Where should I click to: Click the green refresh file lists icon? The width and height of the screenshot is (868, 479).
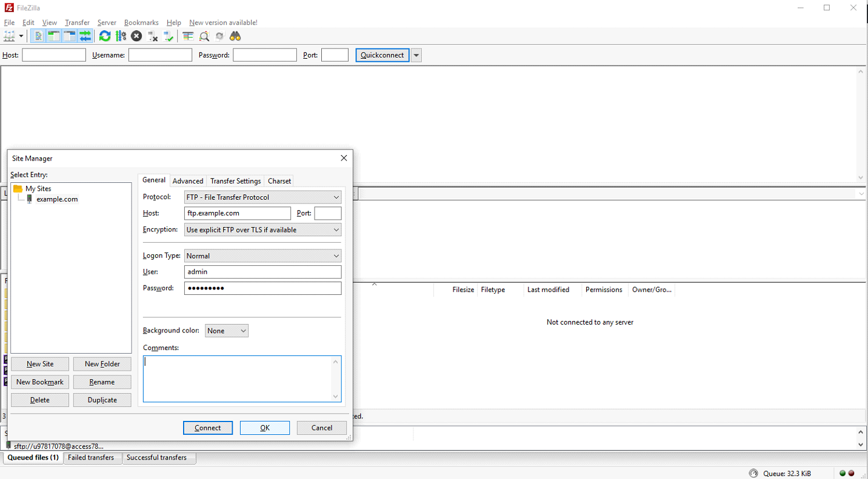coord(105,36)
